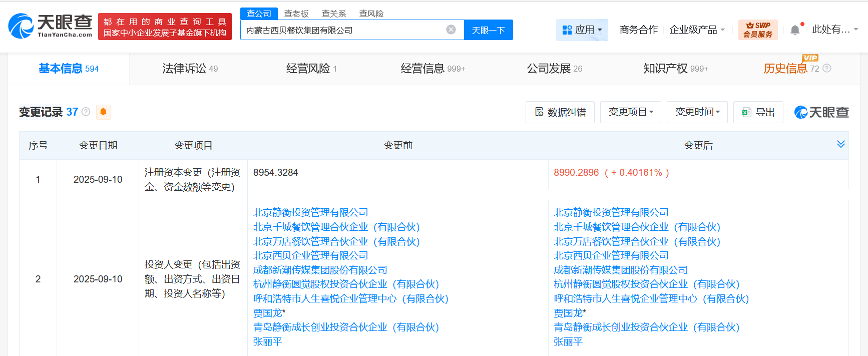
Task: Open 北京西贝企业管理有限公司 link in 变更前 column
Action: tap(310, 256)
